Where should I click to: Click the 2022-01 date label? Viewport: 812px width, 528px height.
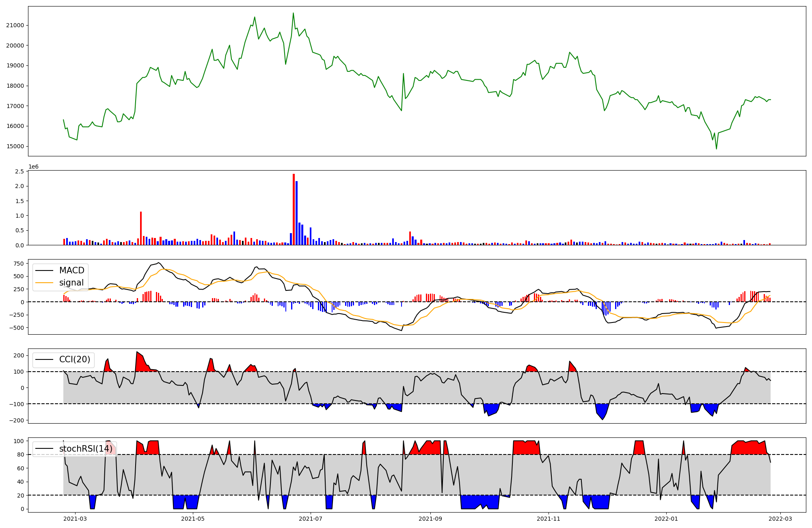click(x=666, y=519)
